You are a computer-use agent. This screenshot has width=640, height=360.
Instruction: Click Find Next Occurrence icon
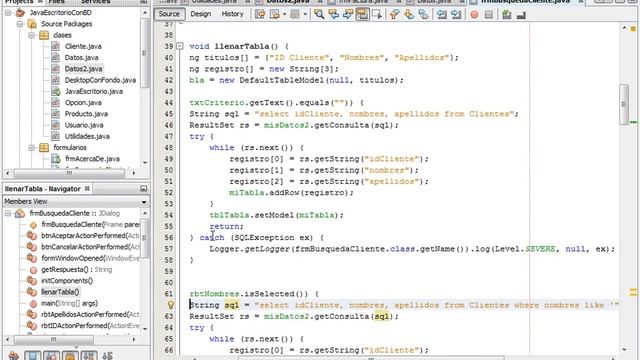[348, 15]
